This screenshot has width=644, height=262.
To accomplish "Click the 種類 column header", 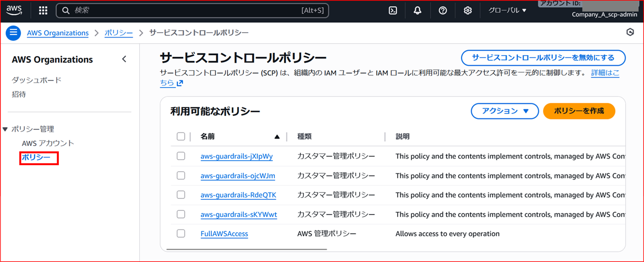I will click(305, 137).
